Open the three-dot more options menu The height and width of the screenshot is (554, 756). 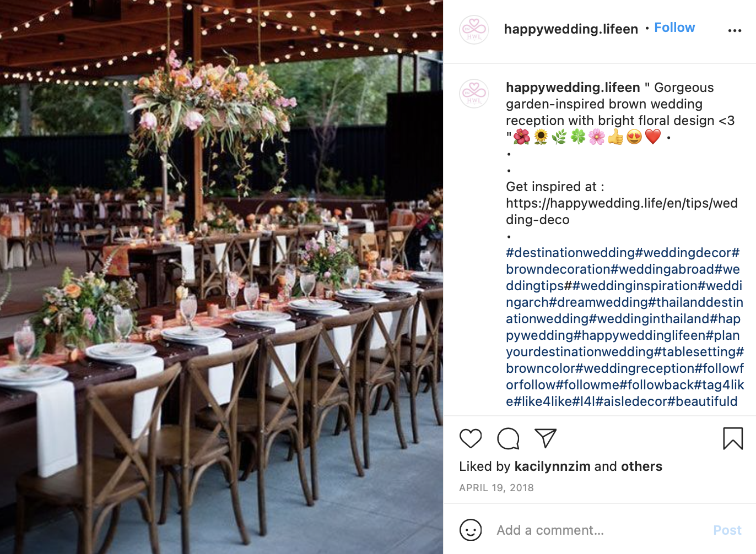tap(735, 30)
